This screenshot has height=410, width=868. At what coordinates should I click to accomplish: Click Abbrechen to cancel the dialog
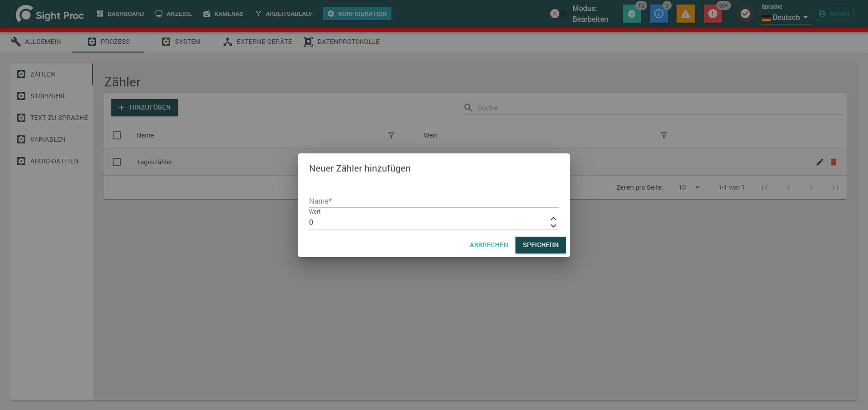tap(489, 245)
